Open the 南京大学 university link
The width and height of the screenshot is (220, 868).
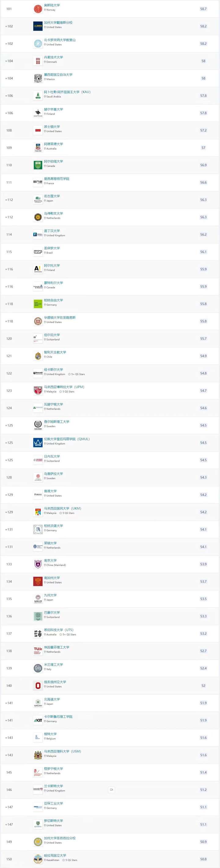point(50,560)
